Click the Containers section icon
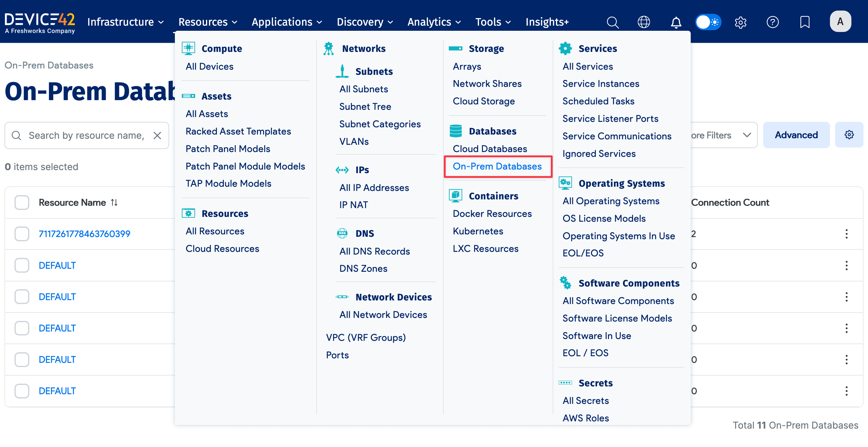Screen dimensions: 868x447 [455, 195]
